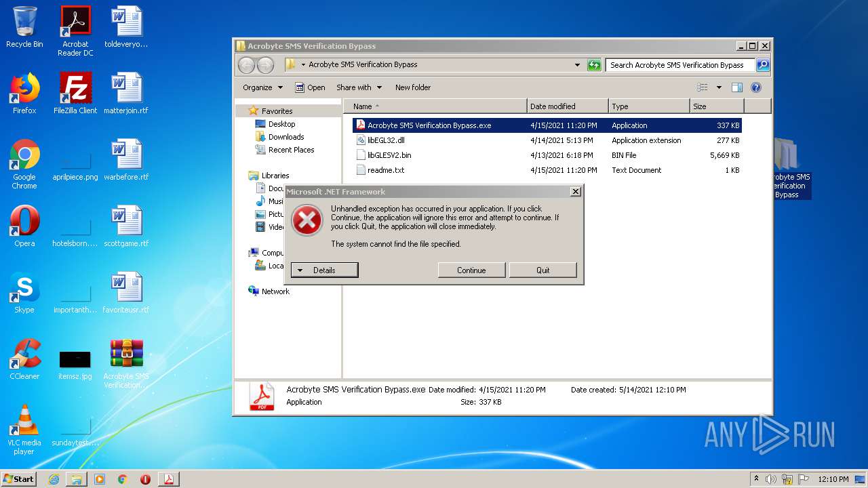Launch Google Chrome desktop shortcut
The height and width of the screenshot is (488, 868).
click(x=24, y=164)
